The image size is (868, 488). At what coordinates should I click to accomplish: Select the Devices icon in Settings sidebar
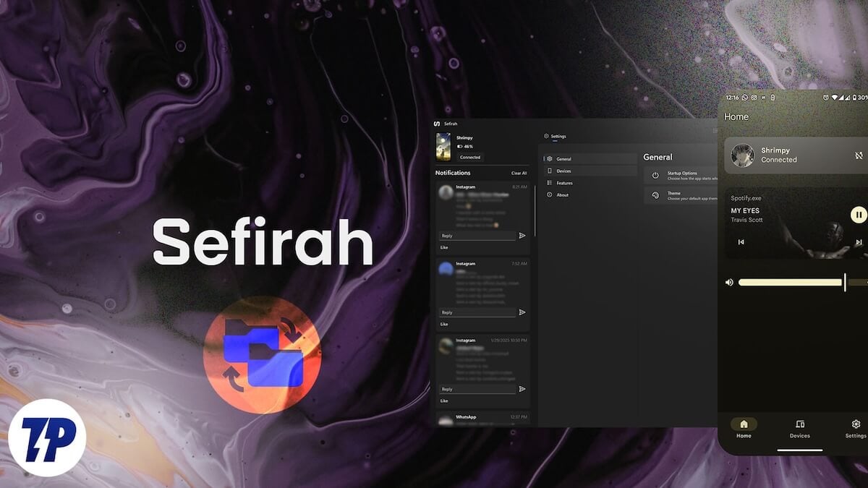550,171
